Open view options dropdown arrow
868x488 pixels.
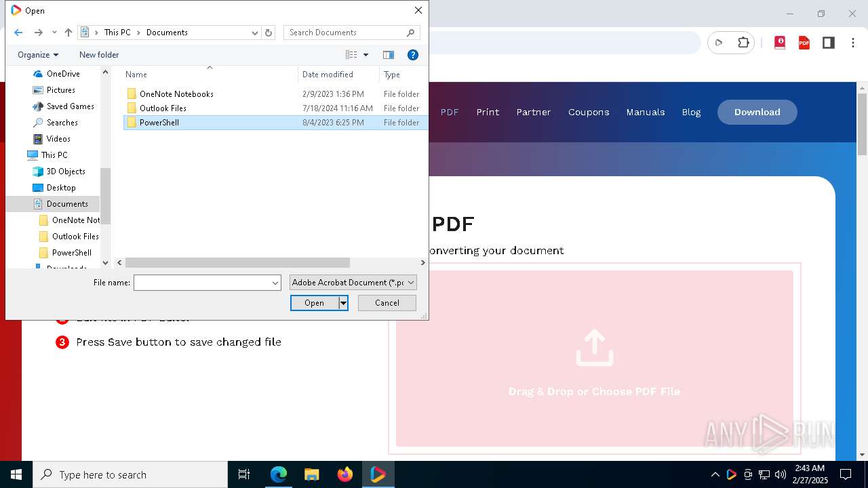[366, 55]
